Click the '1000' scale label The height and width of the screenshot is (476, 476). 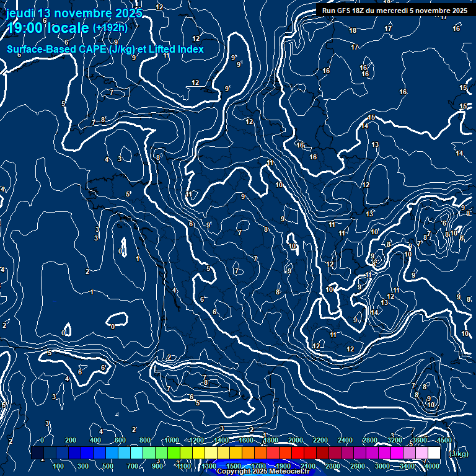(172, 440)
